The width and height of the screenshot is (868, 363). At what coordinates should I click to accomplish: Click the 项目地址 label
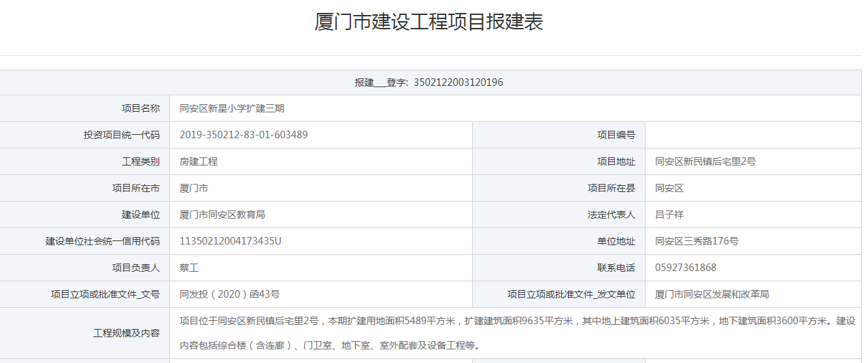pos(616,161)
